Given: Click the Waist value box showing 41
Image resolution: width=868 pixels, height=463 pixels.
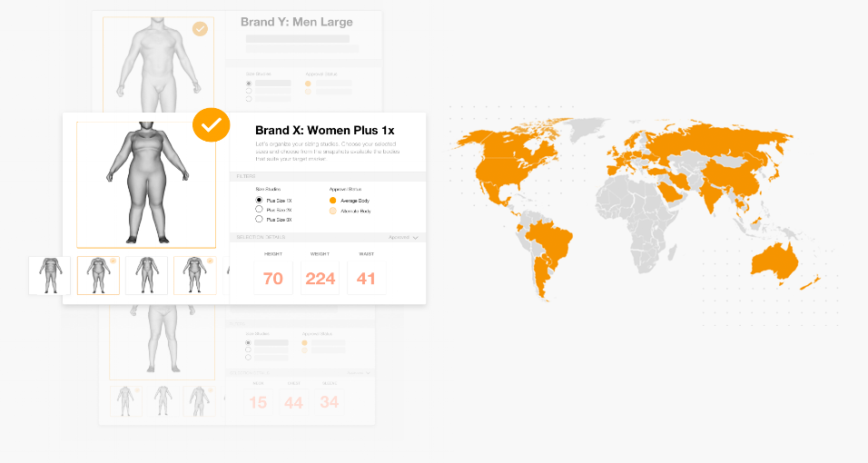Looking at the screenshot, I should coord(367,278).
